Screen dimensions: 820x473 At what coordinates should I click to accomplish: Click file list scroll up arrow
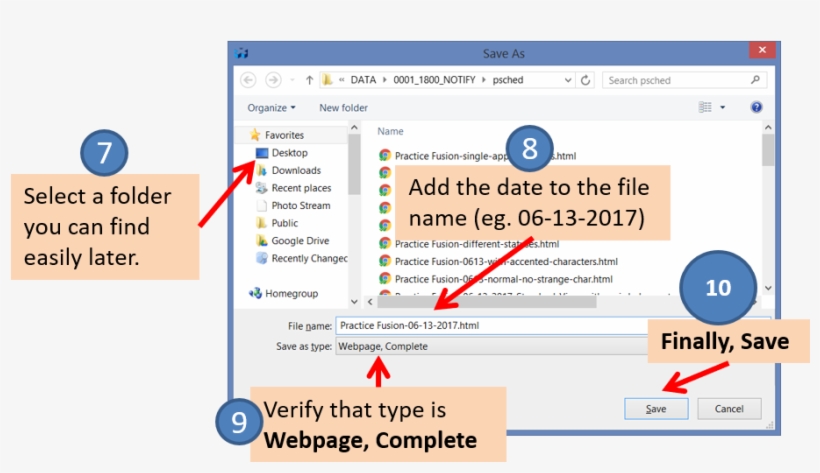768,128
